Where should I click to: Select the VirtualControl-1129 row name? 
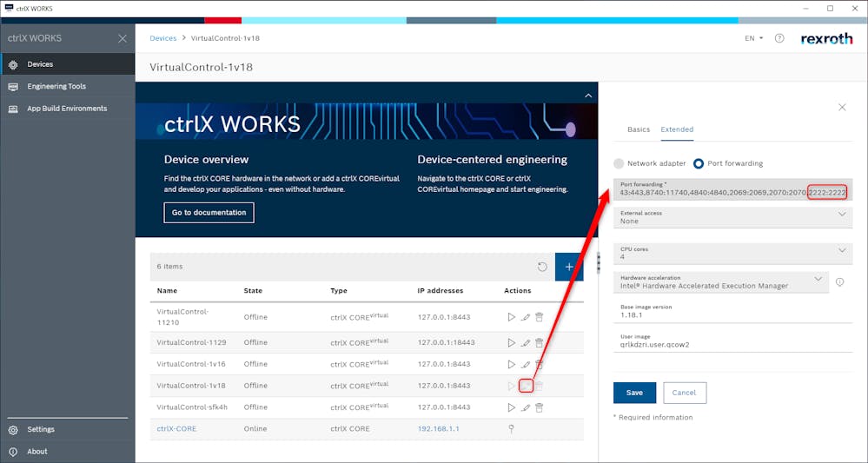click(x=191, y=342)
